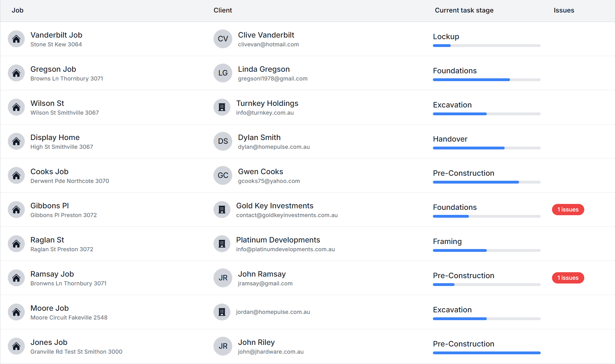This screenshot has width=615, height=364.
Task: Select the client Turnkey Holdings
Action: 267,103
